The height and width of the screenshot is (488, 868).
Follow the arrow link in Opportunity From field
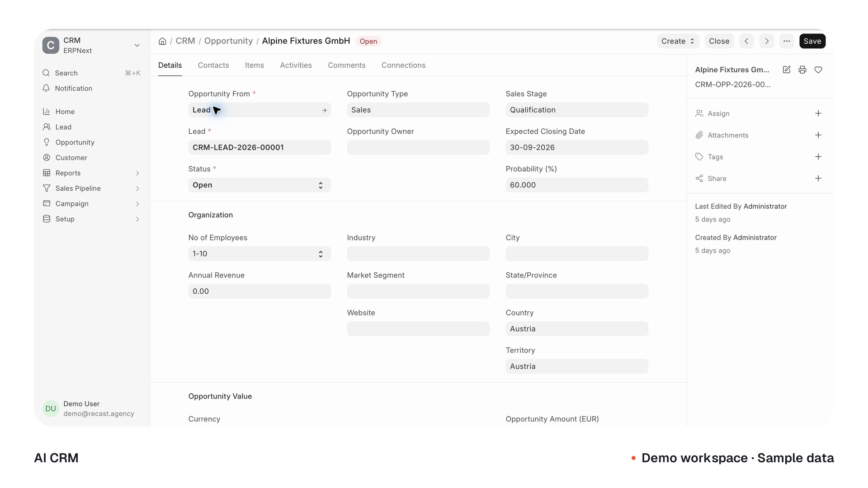[x=324, y=110]
